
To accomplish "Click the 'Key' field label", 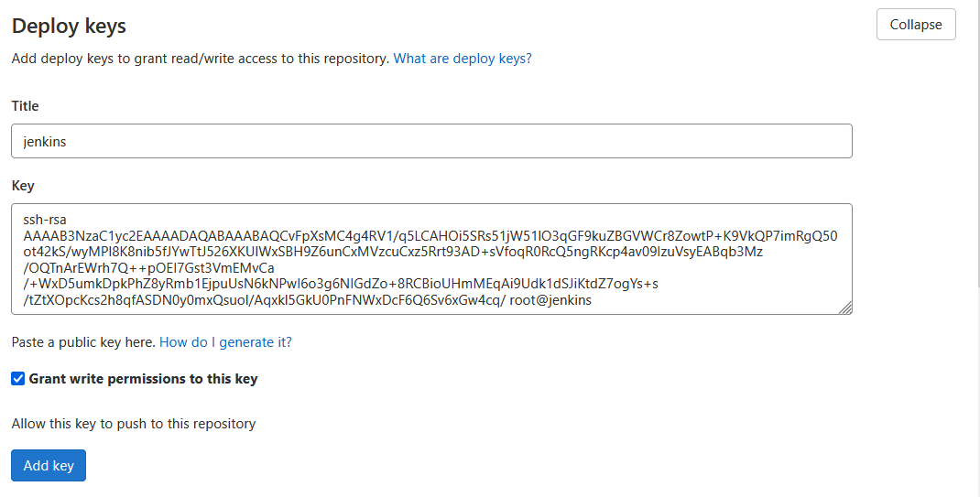I will coord(23,186).
